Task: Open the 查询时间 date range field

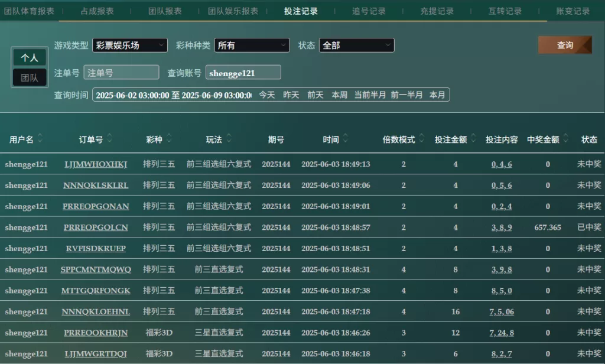Action: (x=174, y=95)
